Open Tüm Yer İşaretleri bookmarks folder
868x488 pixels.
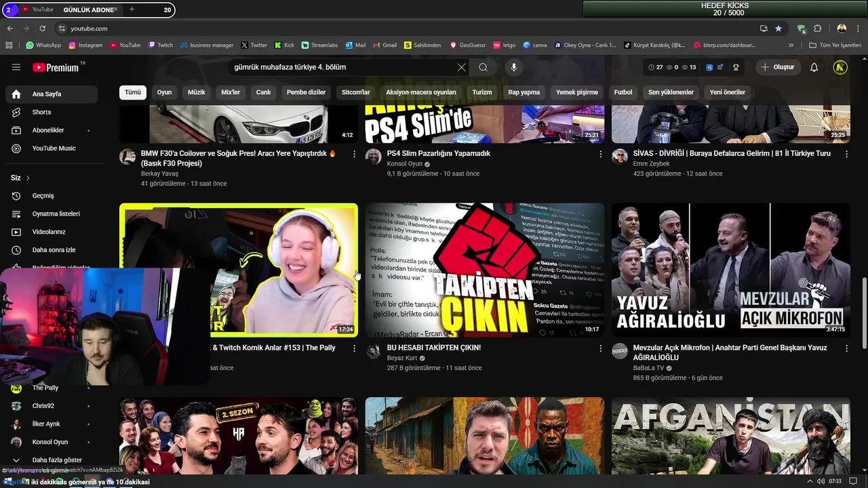(835, 45)
